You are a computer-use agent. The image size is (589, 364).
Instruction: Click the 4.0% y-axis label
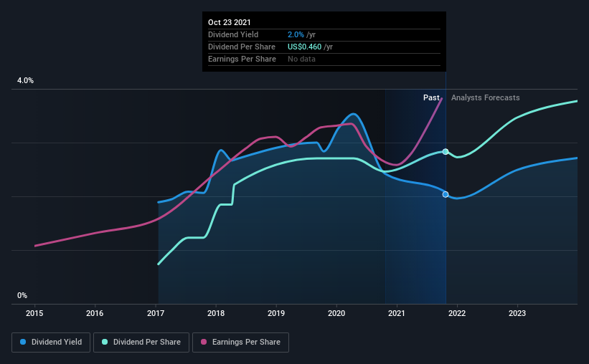pyautogui.click(x=25, y=81)
